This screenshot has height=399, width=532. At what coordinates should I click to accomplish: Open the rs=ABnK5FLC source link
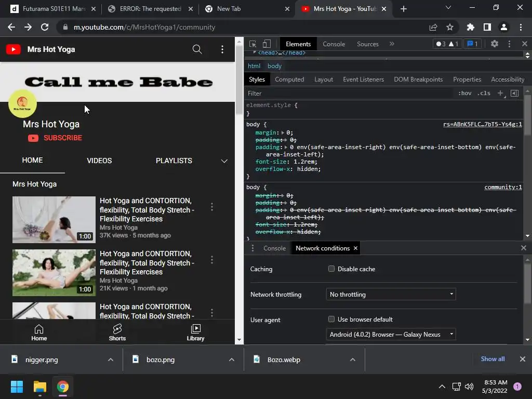pos(483,125)
